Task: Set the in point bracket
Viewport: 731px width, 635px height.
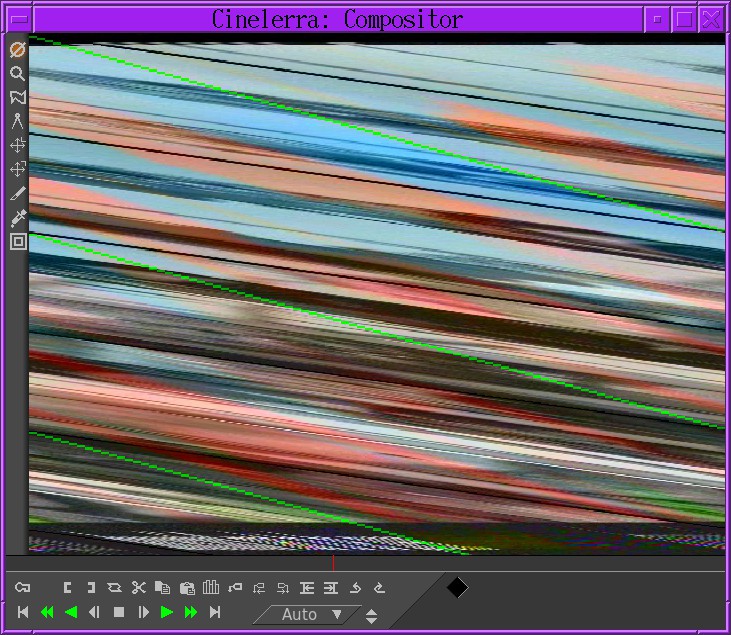Action: [x=68, y=587]
